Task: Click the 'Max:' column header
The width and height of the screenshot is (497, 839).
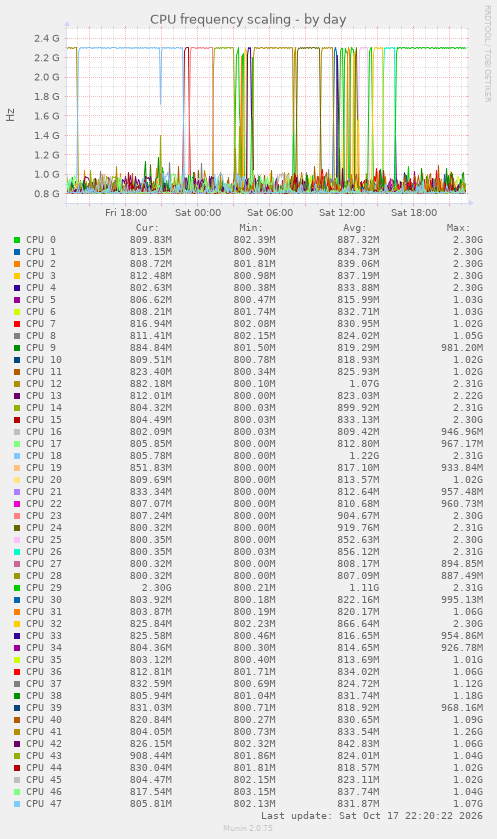Action: (x=458, y=228)
